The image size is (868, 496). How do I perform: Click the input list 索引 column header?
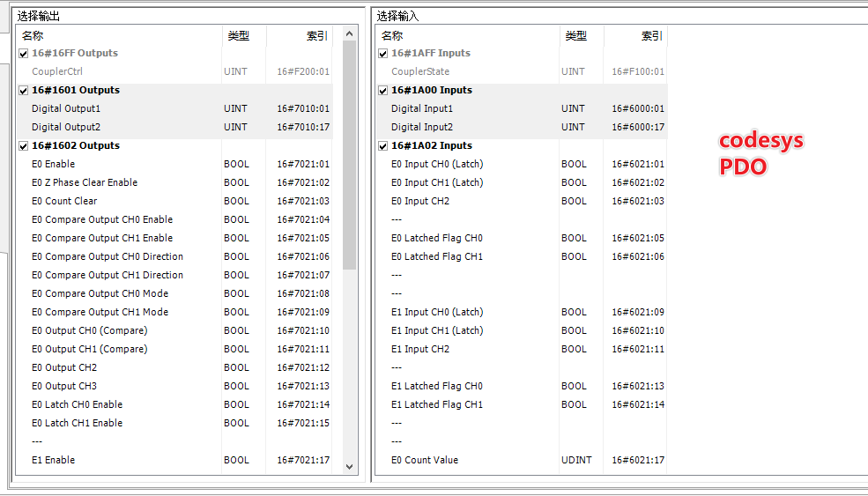pyautogui.click(x=635, y=36)
